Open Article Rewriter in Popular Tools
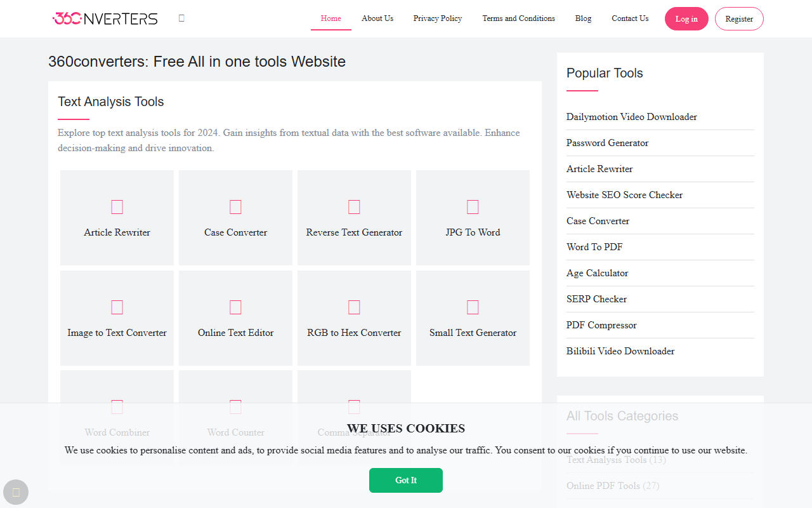Viewport: 812px width, 508px height. click(599, 169)
